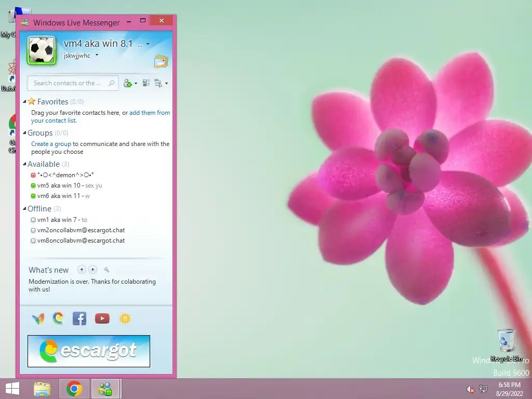This screenshot has width=532, height=399.
Task: Click Add a contact icon
Action: click(x=128, y=83)
